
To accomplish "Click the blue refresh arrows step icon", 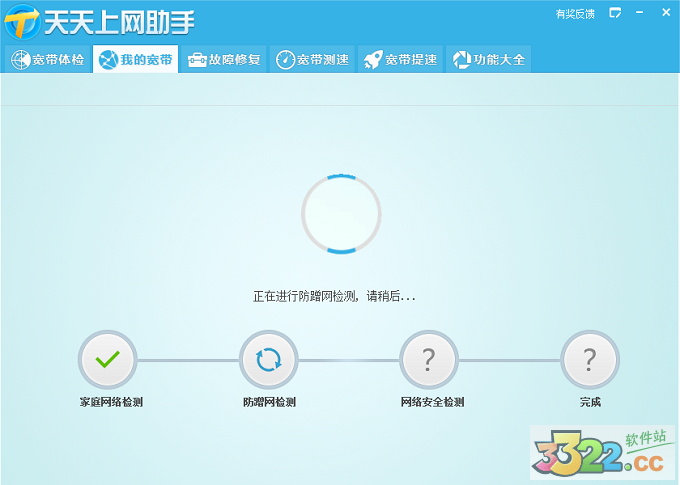I will pyautogui.click(x=268, y=360).
